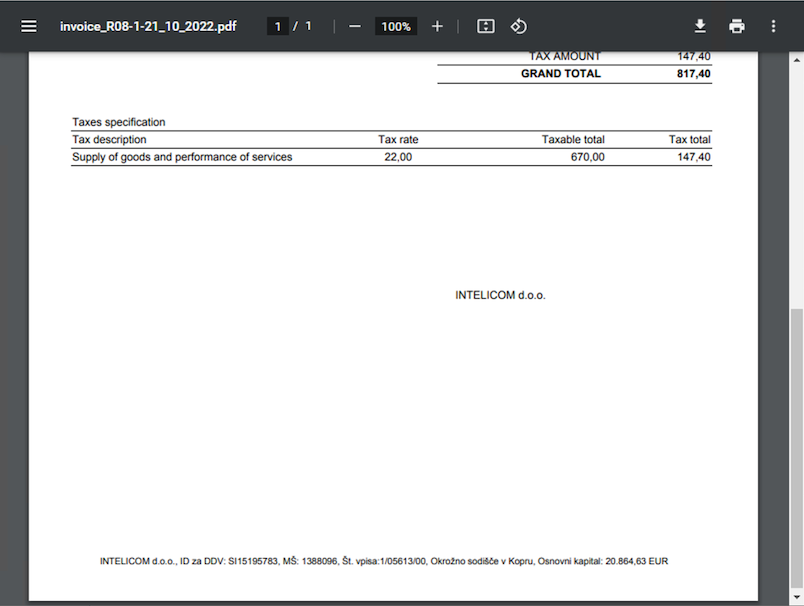The width and height of the screenshot is (804, 606).
Task: Click the Tax rate column header
Action: 398,139
